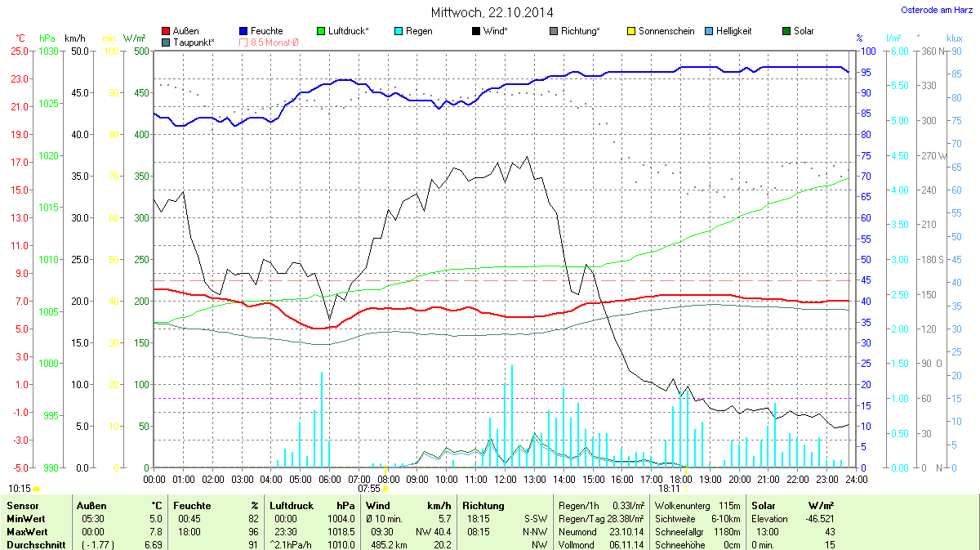Click the Sensor table header
980x550 pixels.
(22, 506)
